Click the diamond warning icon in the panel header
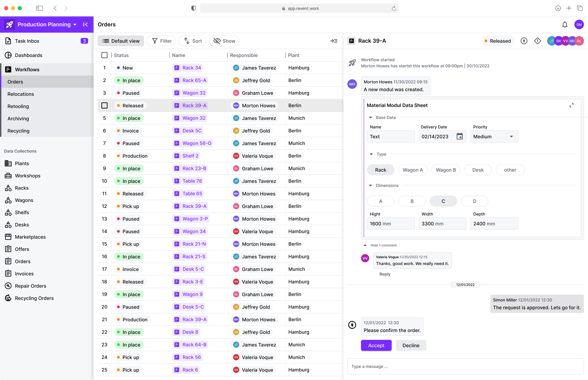588x380 pixels. (537, 41)
